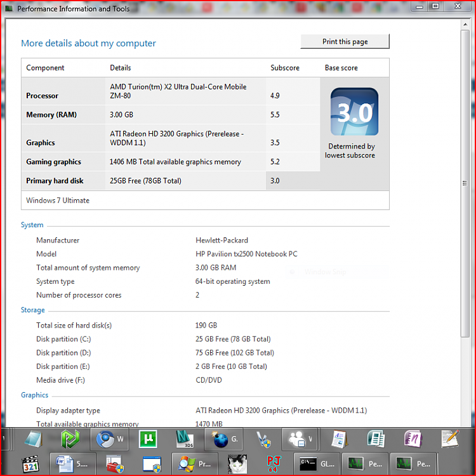Launch Media Player Classic 321 icon

(30, 463)
